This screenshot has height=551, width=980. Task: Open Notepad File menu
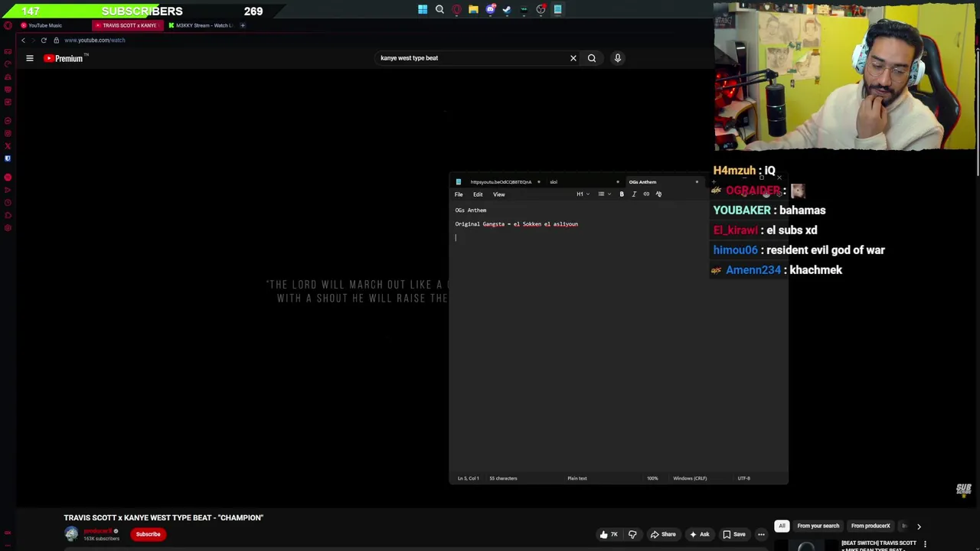tap(459, 194)
